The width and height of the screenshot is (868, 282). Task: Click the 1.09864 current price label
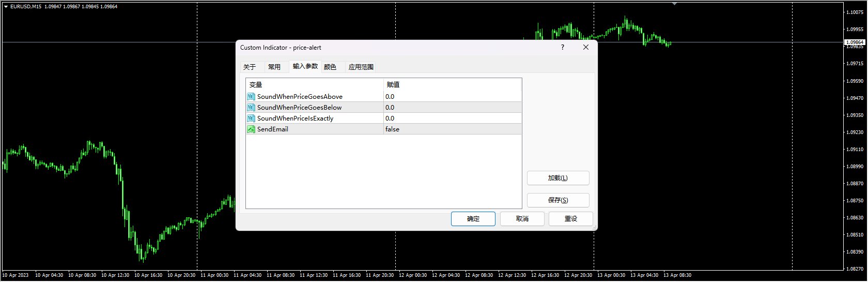[855, 42]
